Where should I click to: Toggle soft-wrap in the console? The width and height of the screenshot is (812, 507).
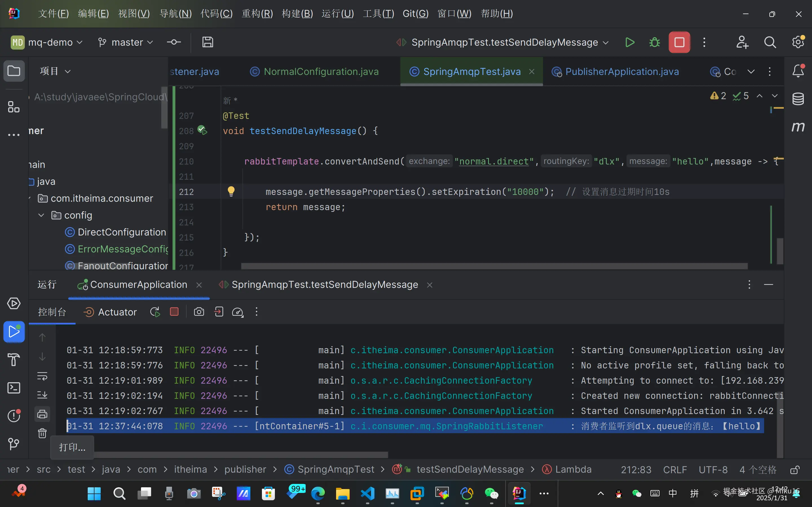42,376
